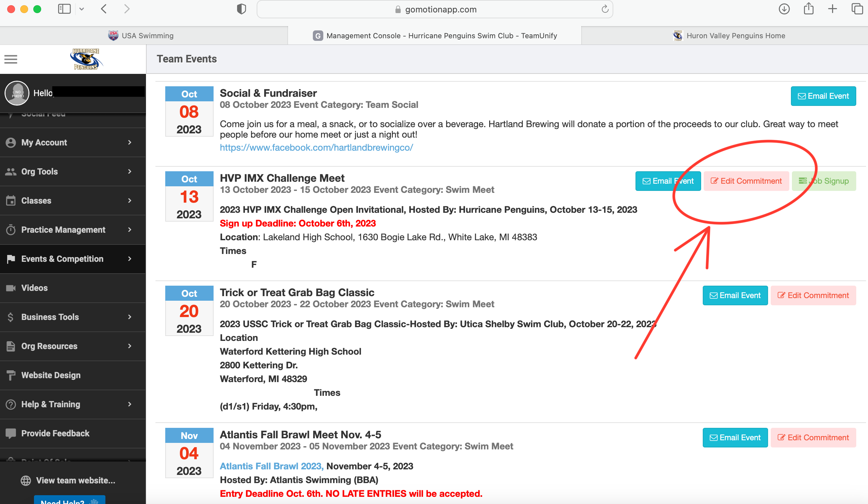Image resolution: width=868 pixels, height=504 pixels.
Task: Click Safari sidebar toggle icon
Action: click(64, 9)
